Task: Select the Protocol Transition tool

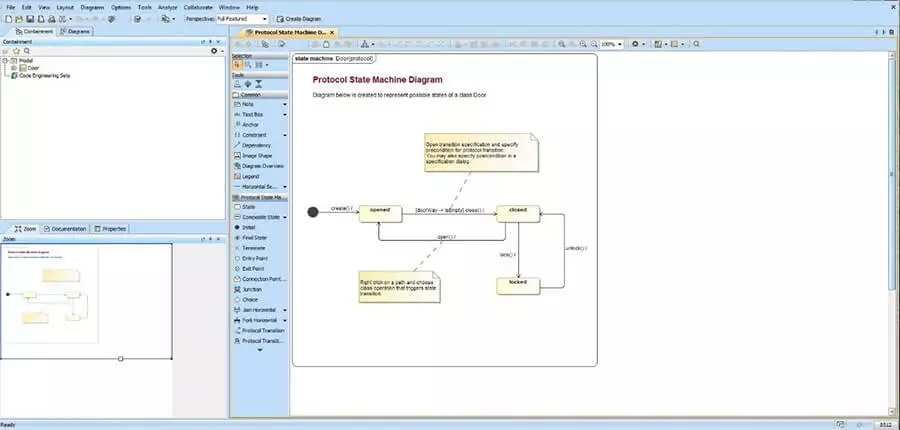Action: click(x=259, y=331)
